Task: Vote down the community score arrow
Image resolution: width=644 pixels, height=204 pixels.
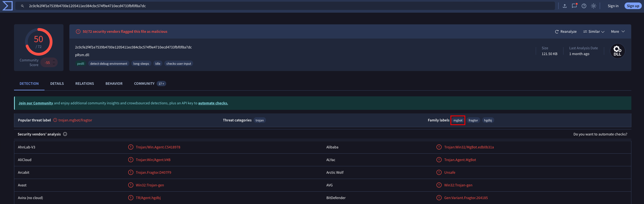Action: (54, 64)
